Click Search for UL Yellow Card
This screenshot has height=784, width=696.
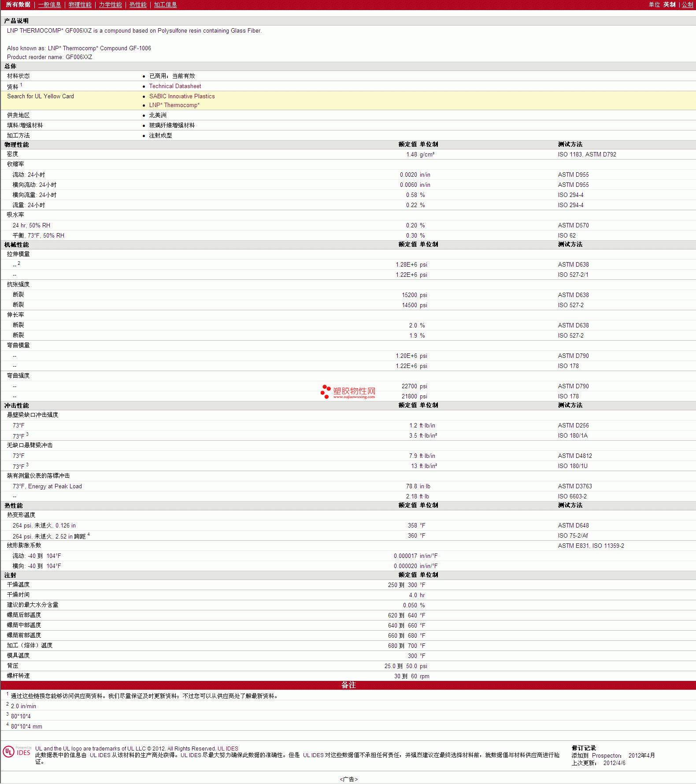pos(41,97)
